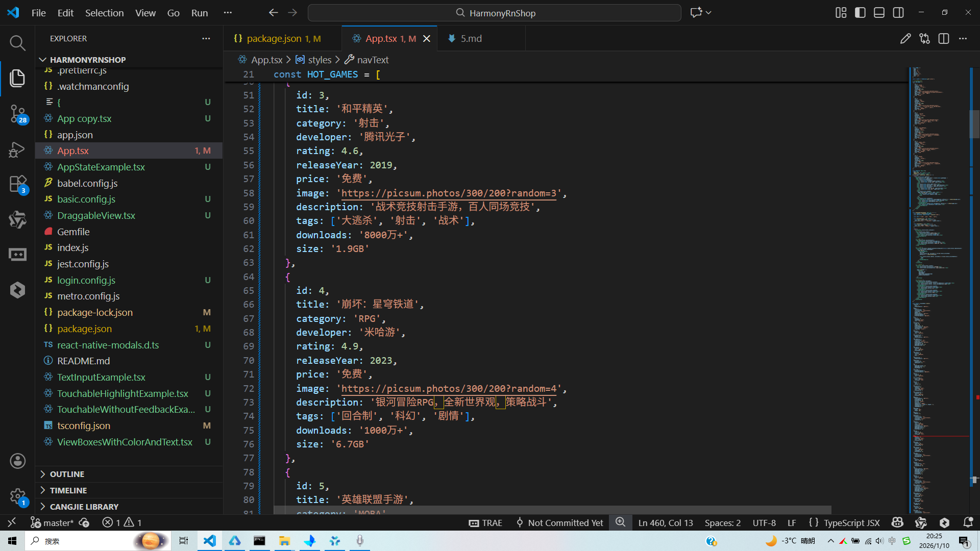Open the Selection menu
The image size is (980, 551).
[x=104, y=13]
